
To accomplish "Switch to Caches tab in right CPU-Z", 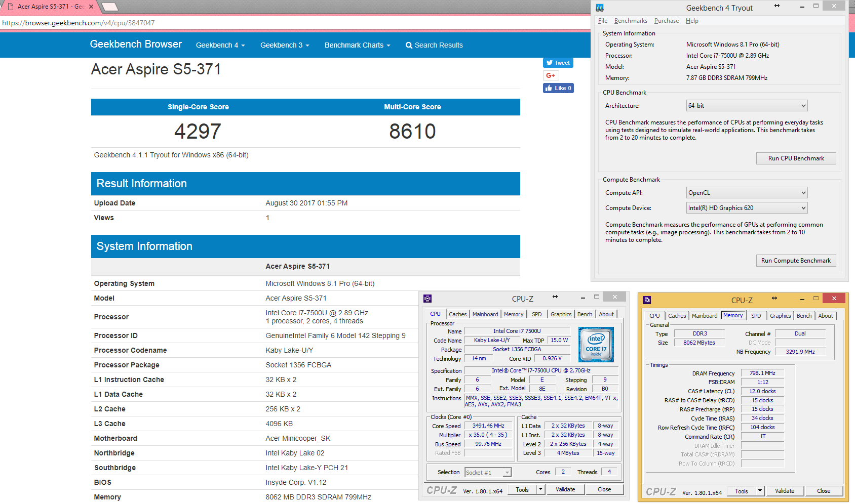I will coord(677,316).
